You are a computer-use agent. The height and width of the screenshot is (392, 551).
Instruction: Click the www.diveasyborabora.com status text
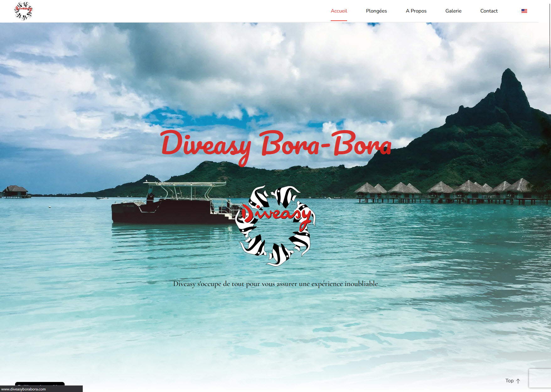pyautogui.click(x=23, y=389)
